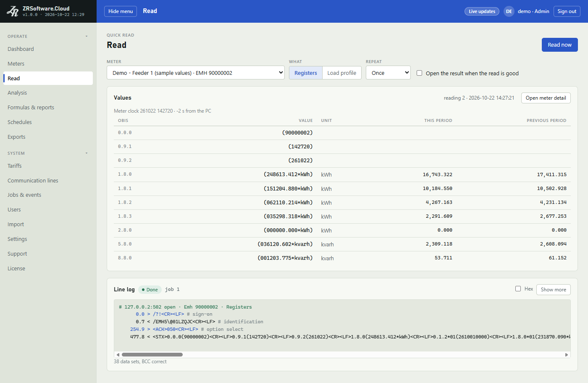This screenshot has height=383, width=588.
Task: Open Schedules from the sidebar
Action: point(48,122)
